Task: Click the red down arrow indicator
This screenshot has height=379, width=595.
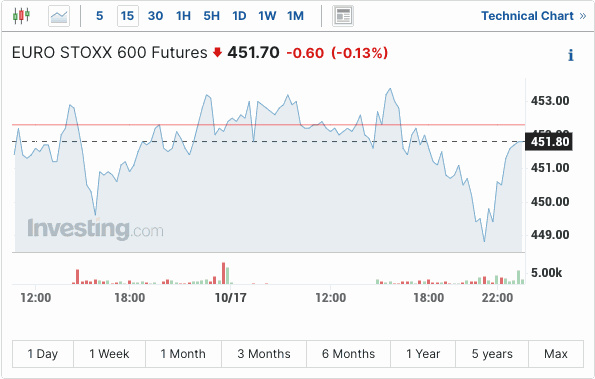Action: [217, 52]
